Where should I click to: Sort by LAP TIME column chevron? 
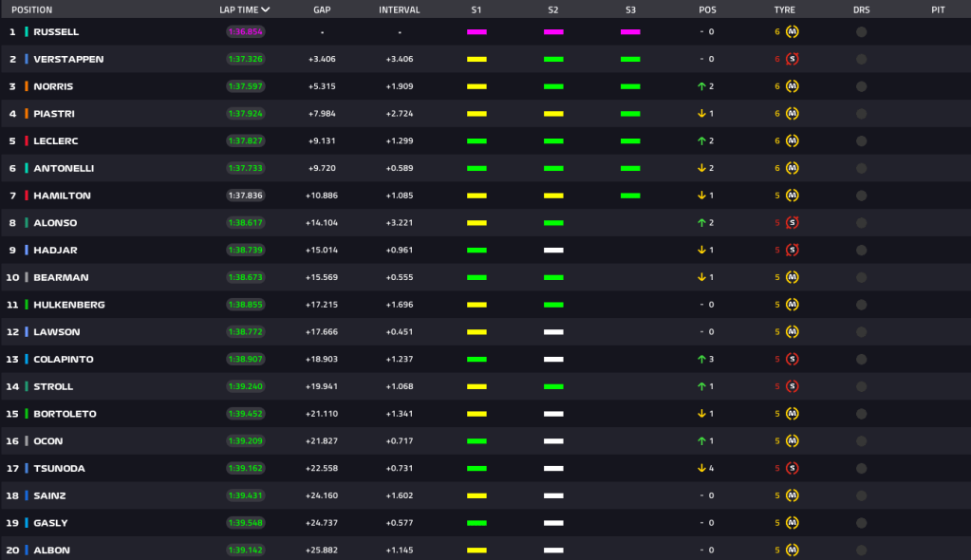pos(266,9)
